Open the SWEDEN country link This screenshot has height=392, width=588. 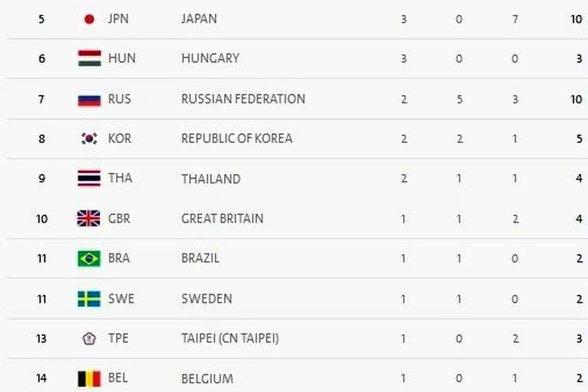coord(207,298)
